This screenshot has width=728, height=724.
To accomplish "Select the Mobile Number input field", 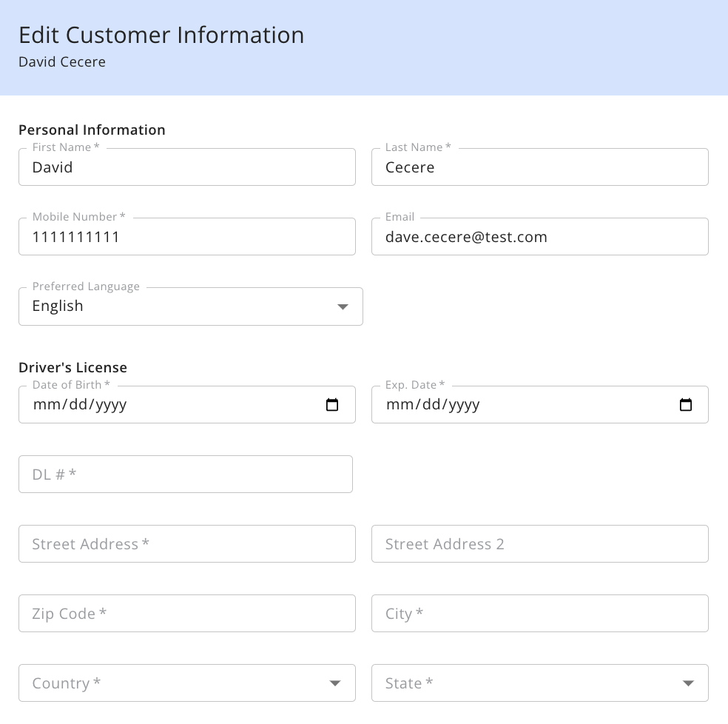I will (187, 237).
